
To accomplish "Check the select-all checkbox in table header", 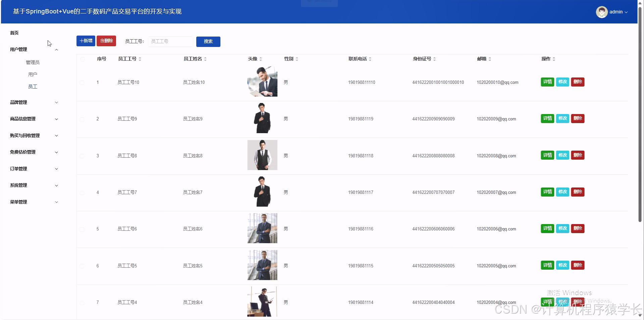I will 82,59.
